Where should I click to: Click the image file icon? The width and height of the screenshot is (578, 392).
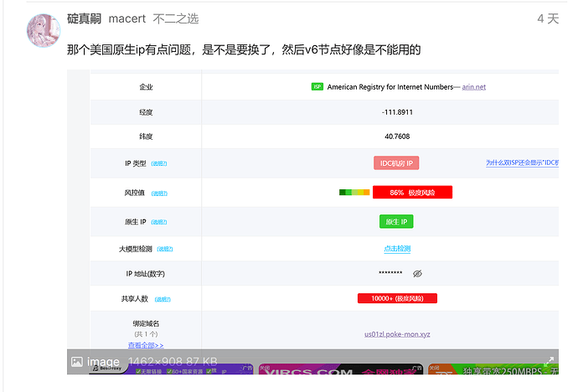[77, 361]
